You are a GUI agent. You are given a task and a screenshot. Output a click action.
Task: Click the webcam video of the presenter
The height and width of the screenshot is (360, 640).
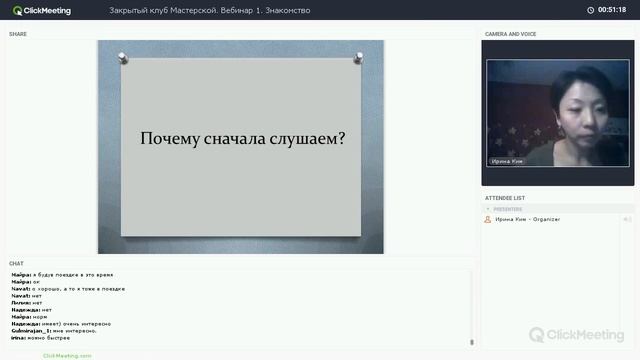pos(558,113)
